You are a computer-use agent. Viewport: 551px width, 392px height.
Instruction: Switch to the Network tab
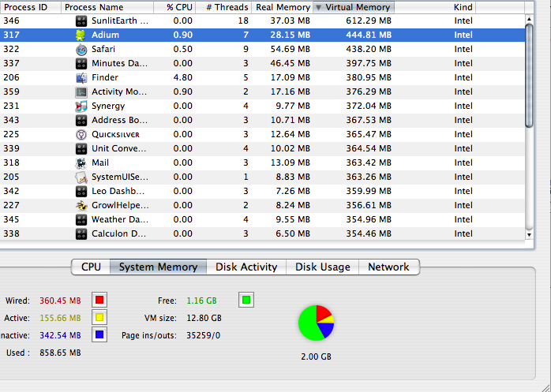[x=388, y=267]
